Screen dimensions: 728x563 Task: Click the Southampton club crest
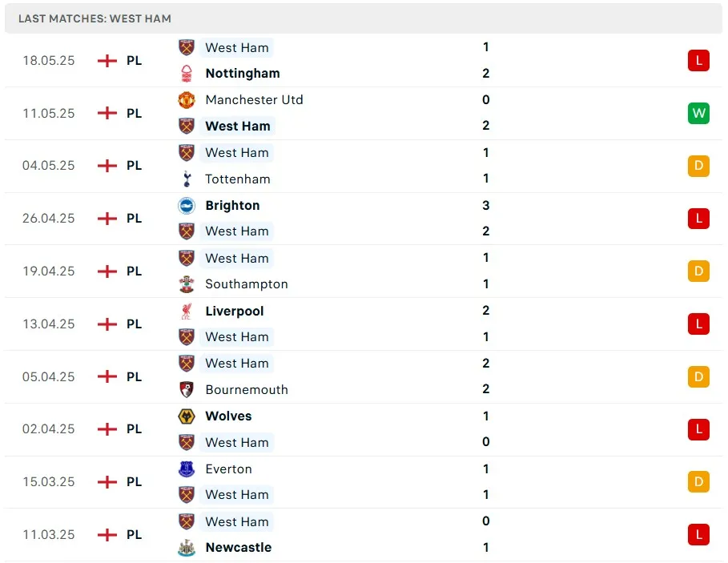click(187, 284)
